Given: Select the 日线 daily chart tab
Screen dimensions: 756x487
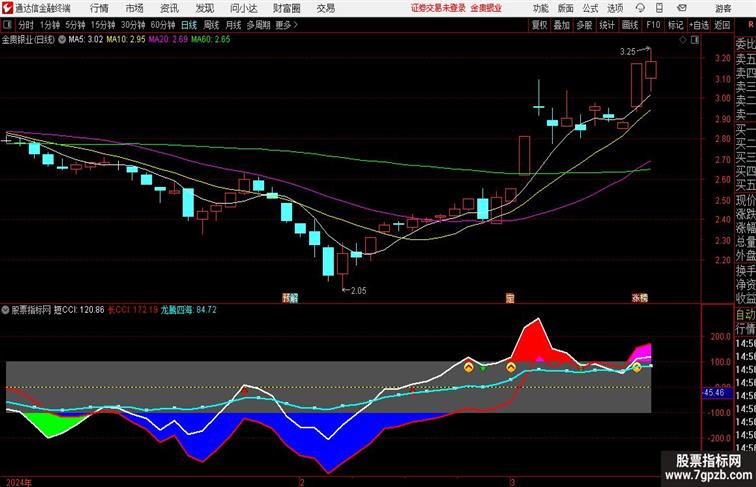Looking at the screenshot, I should (x=189, y=25).
